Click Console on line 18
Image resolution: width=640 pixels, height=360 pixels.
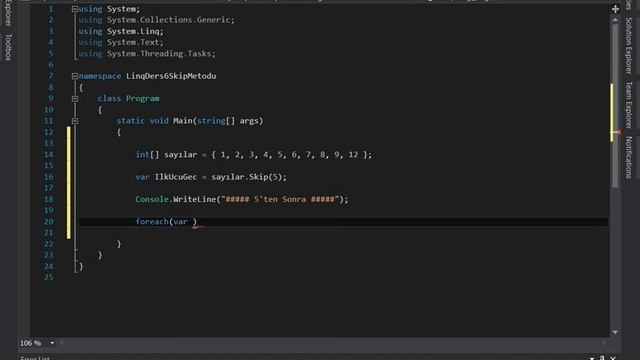coord(152,199)
